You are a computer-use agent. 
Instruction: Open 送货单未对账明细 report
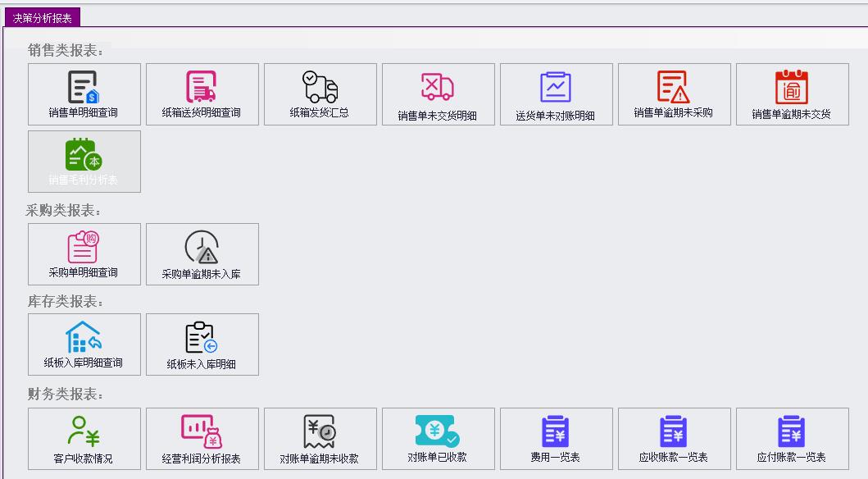click(x=557, y=94)
